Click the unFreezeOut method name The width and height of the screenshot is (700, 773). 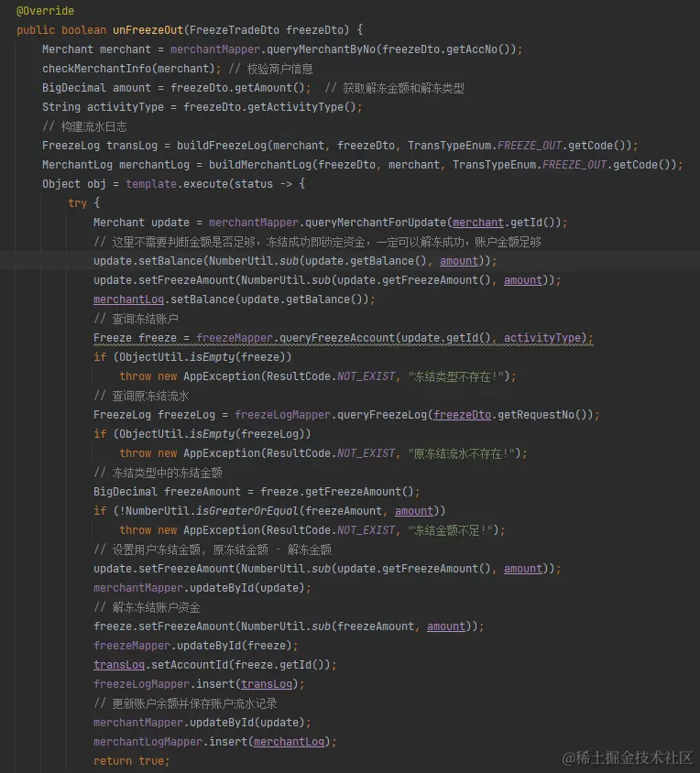(148, 30)
